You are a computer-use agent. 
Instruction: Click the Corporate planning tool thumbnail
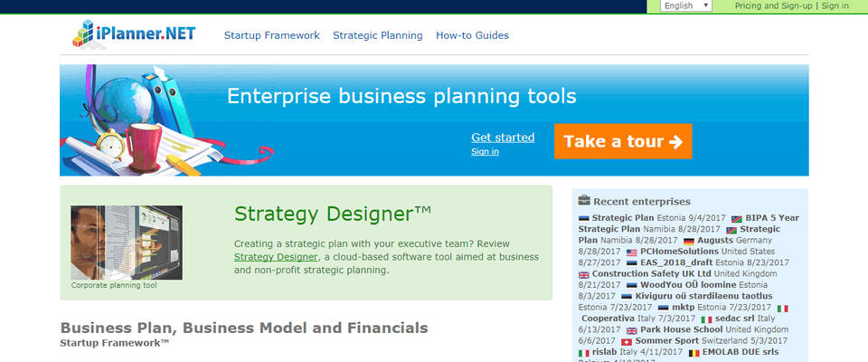[127, 242]
